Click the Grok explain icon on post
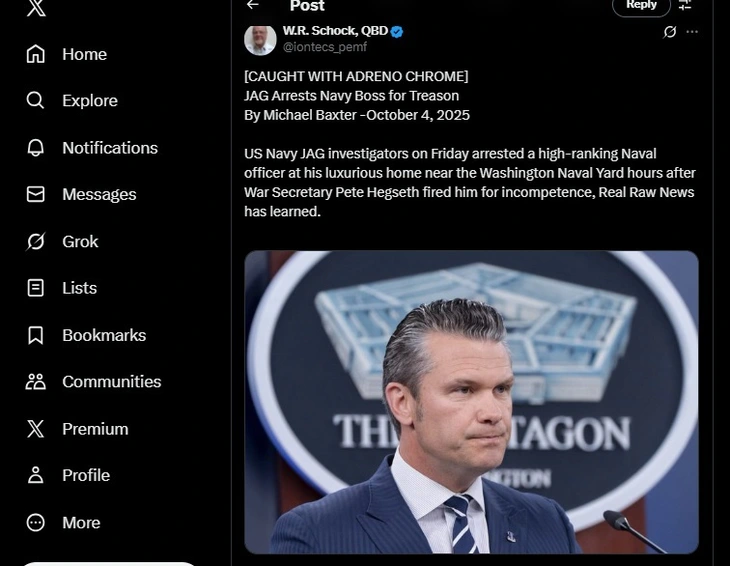Viewport: 730px width, 566px height. [x=670, y=32]
